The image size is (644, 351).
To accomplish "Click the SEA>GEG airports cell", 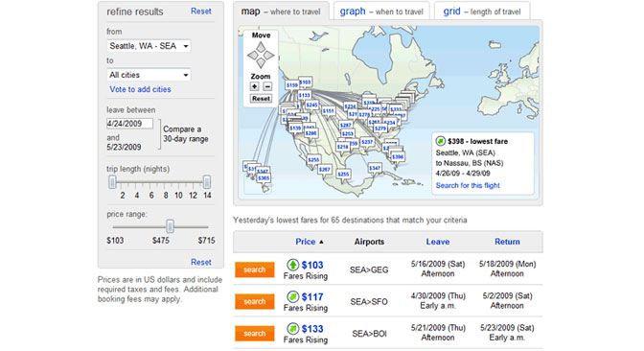I will click(369, 270).
